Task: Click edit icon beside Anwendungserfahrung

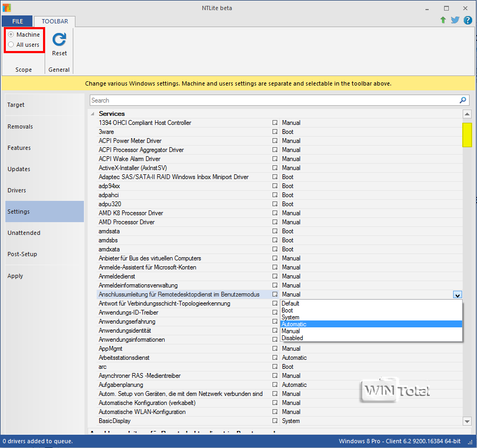Action: (x=275, y=322)
